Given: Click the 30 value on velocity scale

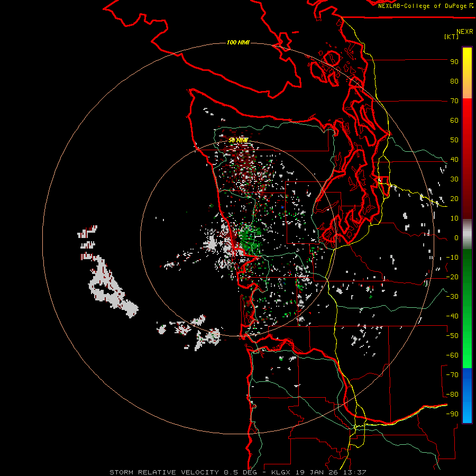Looking at the screenshot, I should (454, 179).
